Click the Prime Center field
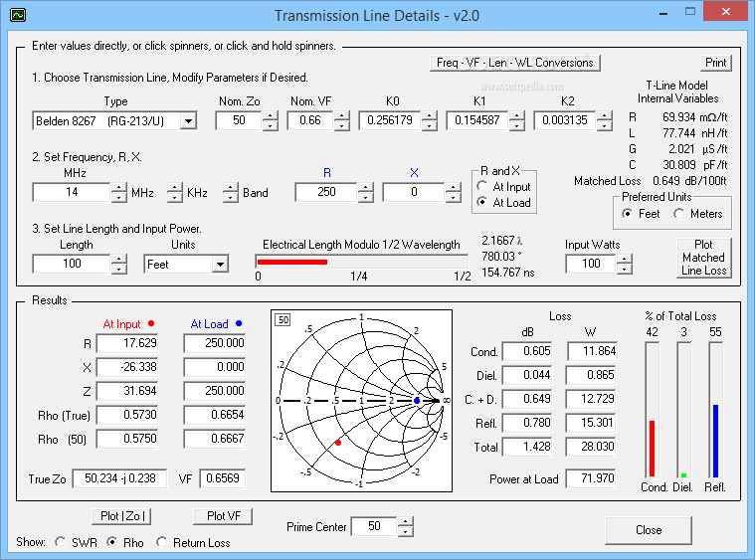Image resolution: width=755 pixels, height=560 pixels. [375, 526]
